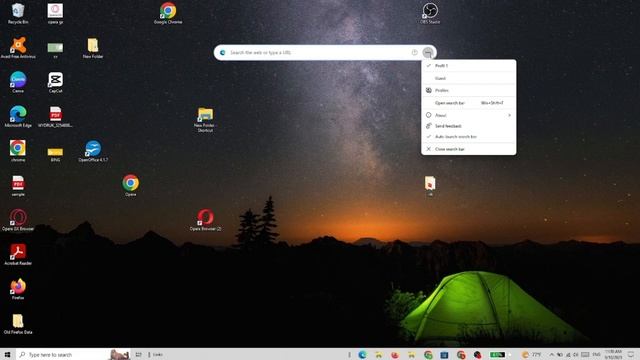Open the Profiles menu entry
The image size is (640, 360).
tap(469, 90)
